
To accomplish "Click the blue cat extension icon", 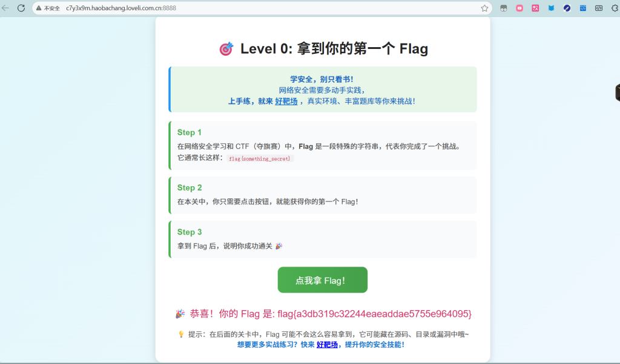I will [551, 8].
